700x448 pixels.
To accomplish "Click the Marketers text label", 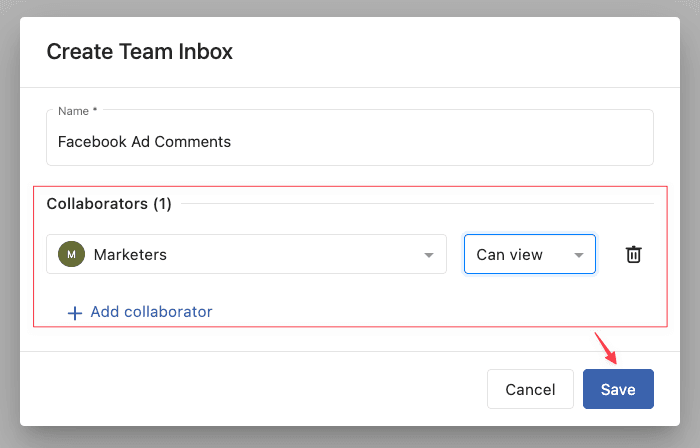I will click(x=130, y=255).
